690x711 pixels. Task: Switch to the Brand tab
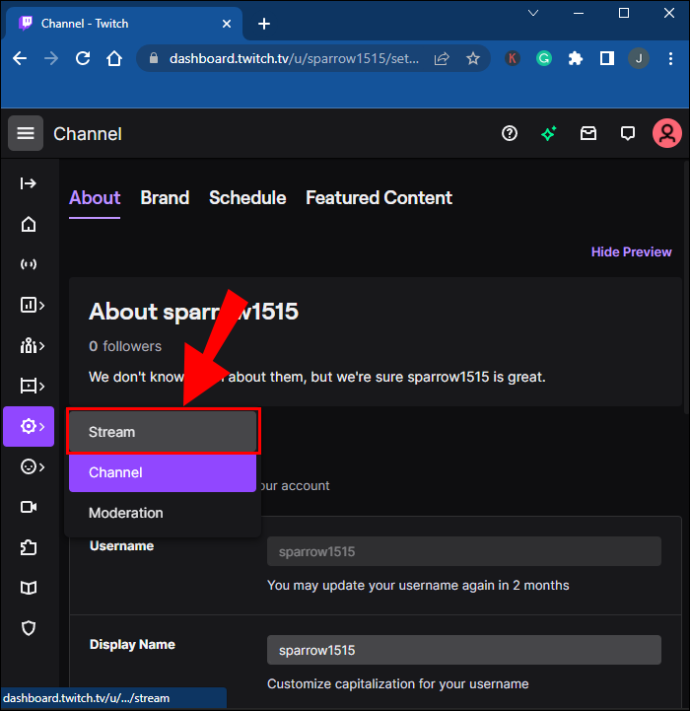pyautogui.click(x=165, y=198)
